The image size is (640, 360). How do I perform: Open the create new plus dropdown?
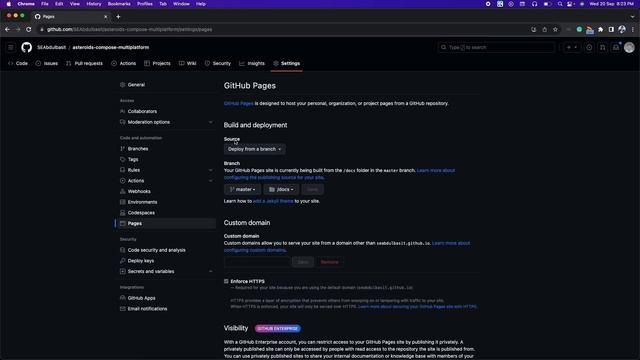(x=572, y=47)
